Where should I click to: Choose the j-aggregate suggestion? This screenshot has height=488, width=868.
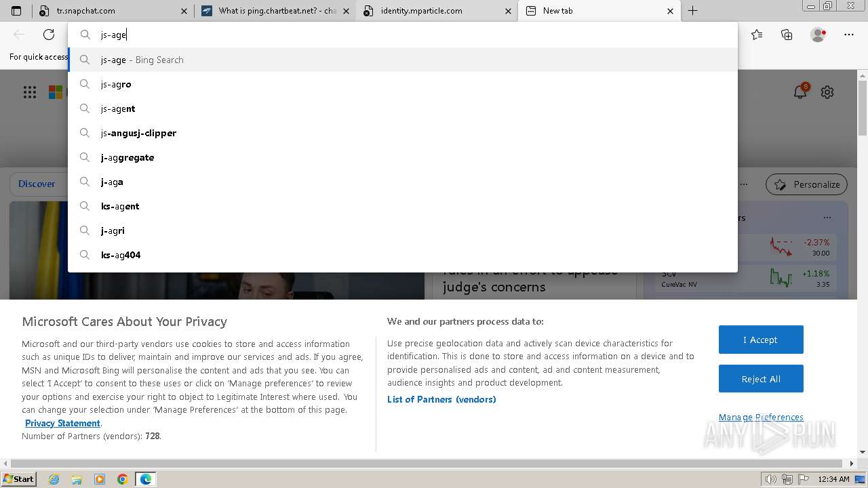[403, 157]
